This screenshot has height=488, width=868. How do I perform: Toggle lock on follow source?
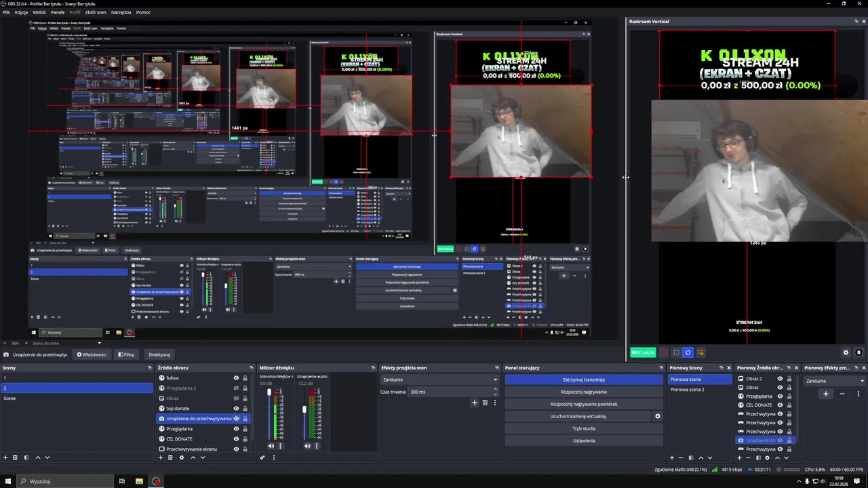pyautogui.click(x=245, y=378)
